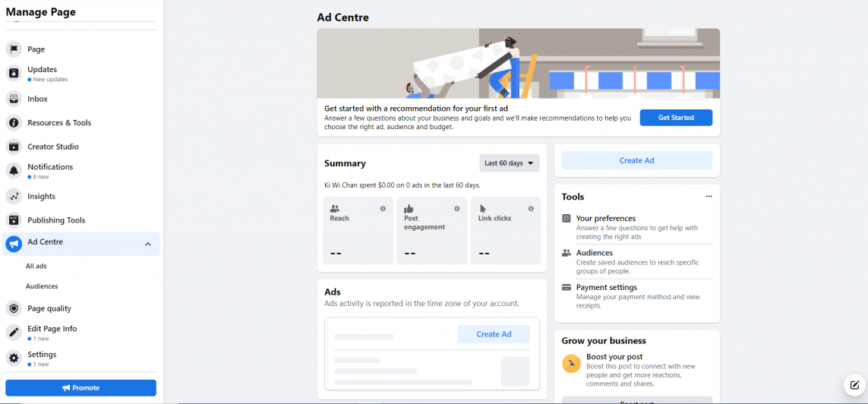Click the Your preferences list icon
The height and width of the screenshot is (404, 868).
(x=567, y=219)
